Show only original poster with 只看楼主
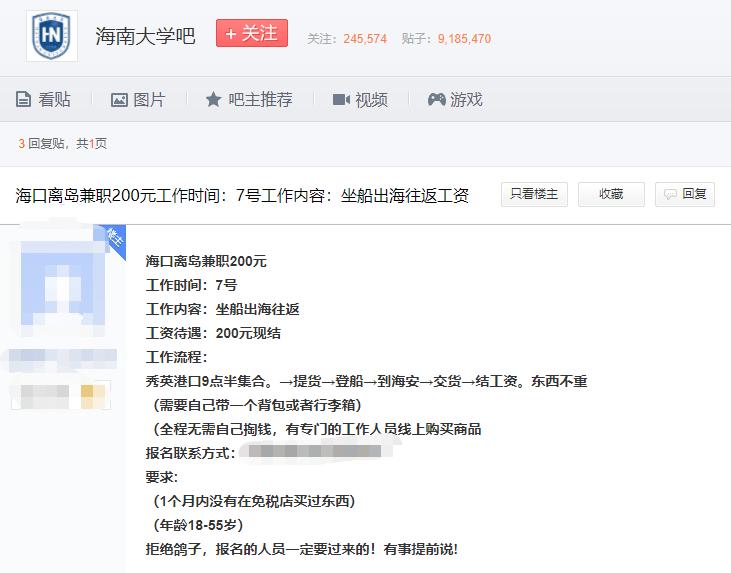 point(534,194)
